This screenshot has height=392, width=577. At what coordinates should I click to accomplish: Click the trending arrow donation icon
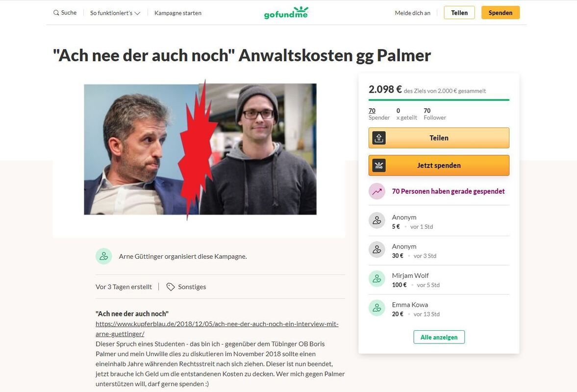[x=377, y=191]
